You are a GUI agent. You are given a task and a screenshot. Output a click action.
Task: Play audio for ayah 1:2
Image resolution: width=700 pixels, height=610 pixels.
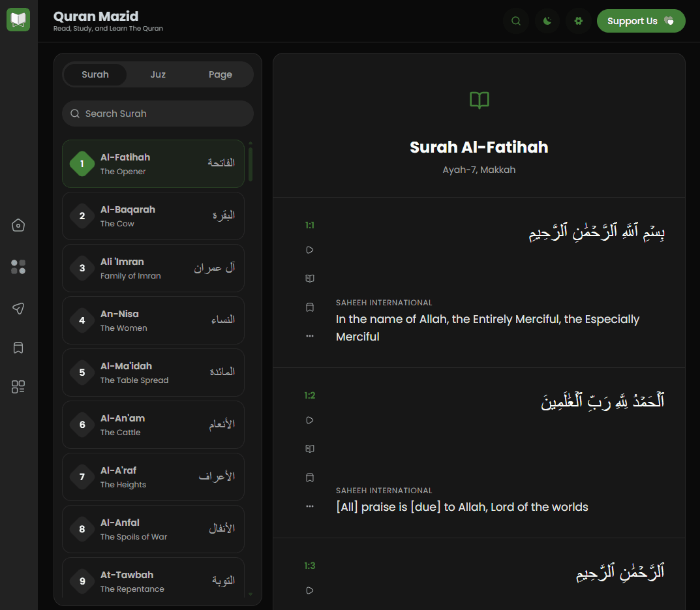tap(310, 420)
